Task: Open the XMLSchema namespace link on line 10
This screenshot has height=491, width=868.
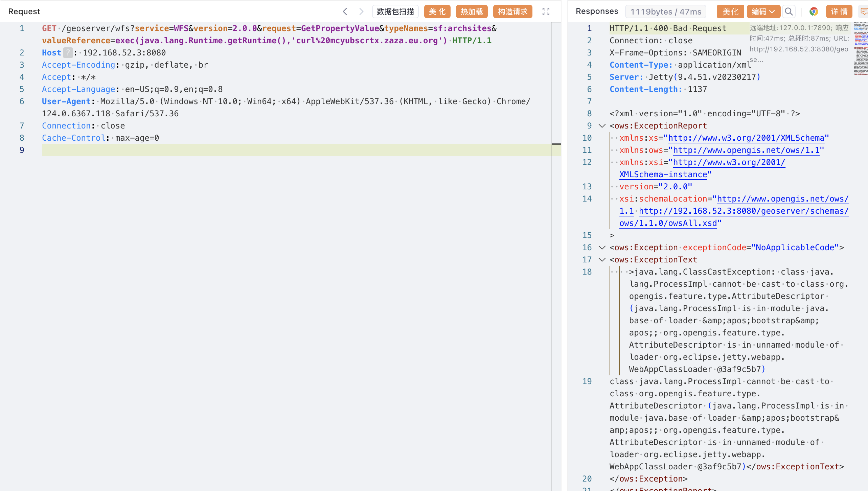Action: [x=746, y=138]
